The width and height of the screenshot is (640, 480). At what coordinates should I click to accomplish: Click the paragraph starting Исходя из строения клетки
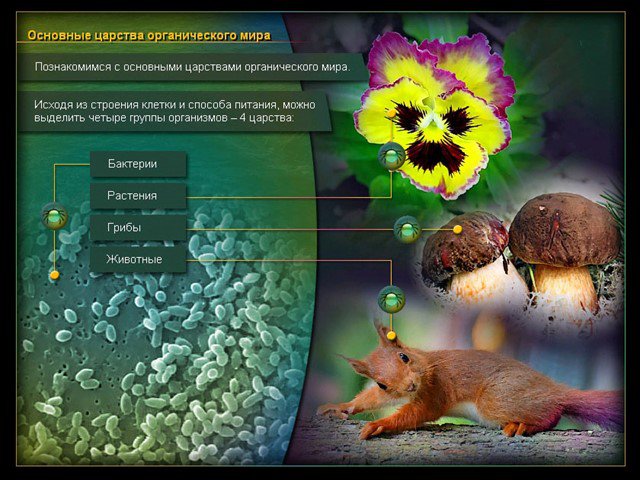click(175, 111)
